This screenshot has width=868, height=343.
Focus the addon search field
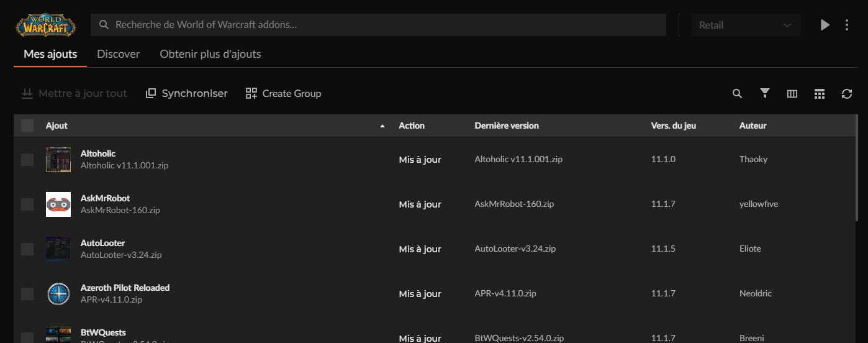pos(378,25)
